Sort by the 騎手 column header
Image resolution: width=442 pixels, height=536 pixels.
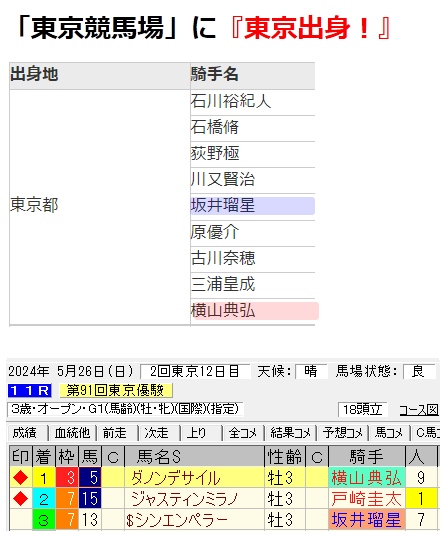coord(366,456)
